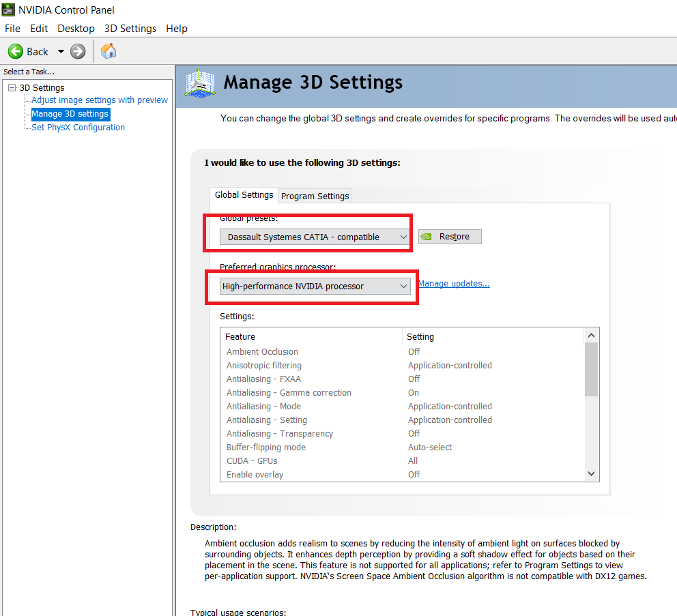Screen dimensions: 677x616
Task: Collapse the 3D Settings tree node
Action: coord(12,87)
